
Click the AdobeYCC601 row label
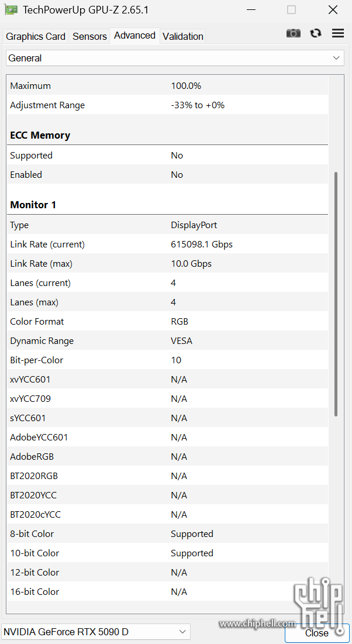pyautogui.click(x=39, y=438)
